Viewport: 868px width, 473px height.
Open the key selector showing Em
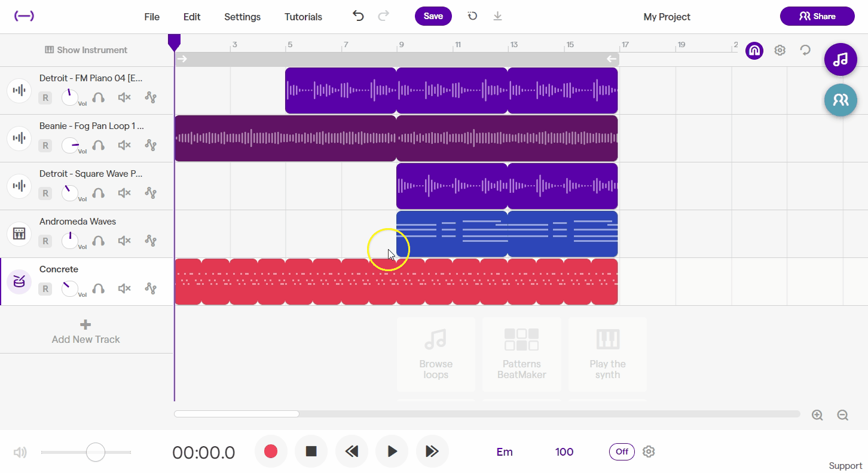504,451
